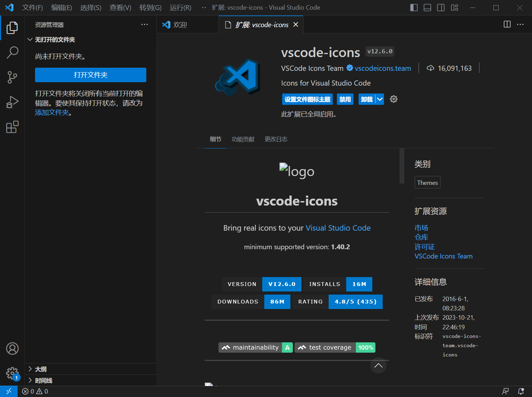Click the test coverage 100% badge

(335, 348)
